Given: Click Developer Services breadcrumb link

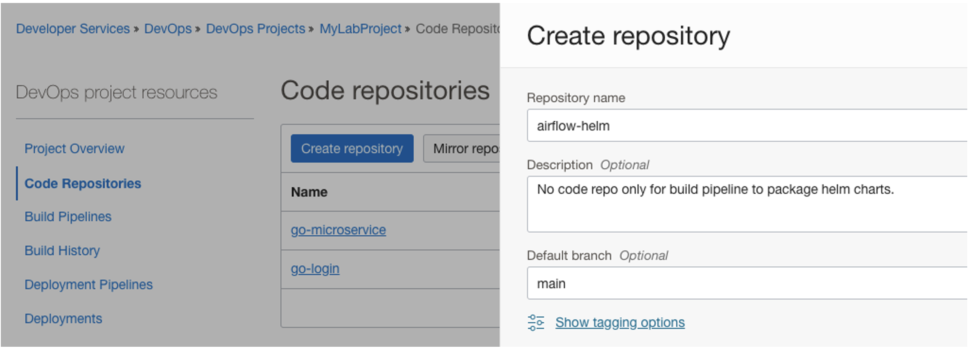Looking at the screenshot, I should 73,29.
